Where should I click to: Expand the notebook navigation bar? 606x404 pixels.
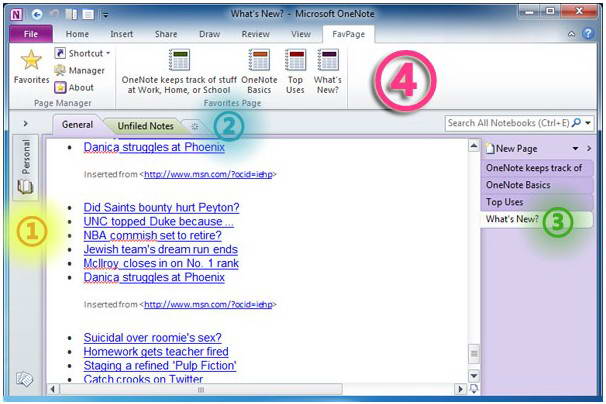[26, 124]
